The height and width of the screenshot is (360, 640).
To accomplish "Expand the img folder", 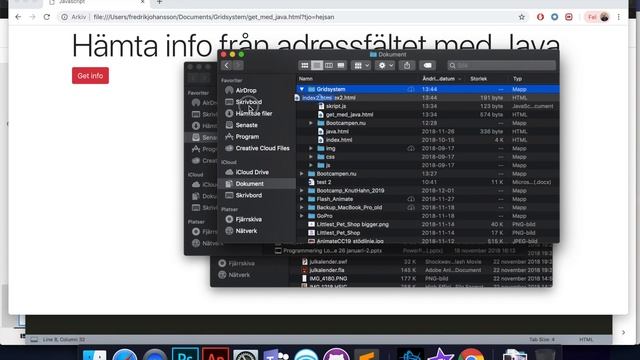I will click(x=311, y=149).
